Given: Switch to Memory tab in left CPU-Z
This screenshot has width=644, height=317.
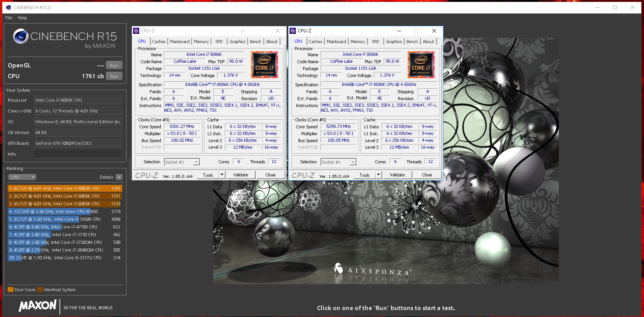Looking at the screenshot, I should pyautogui.click(x=201, y=42).
